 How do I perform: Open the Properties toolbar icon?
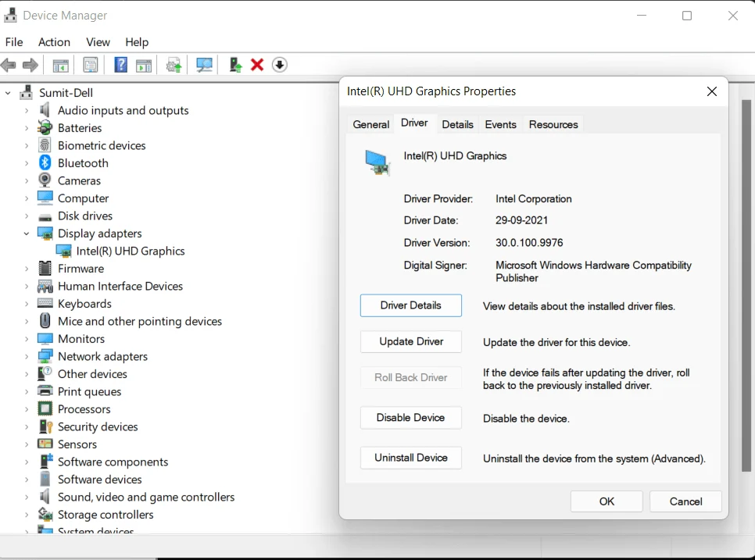91,65
